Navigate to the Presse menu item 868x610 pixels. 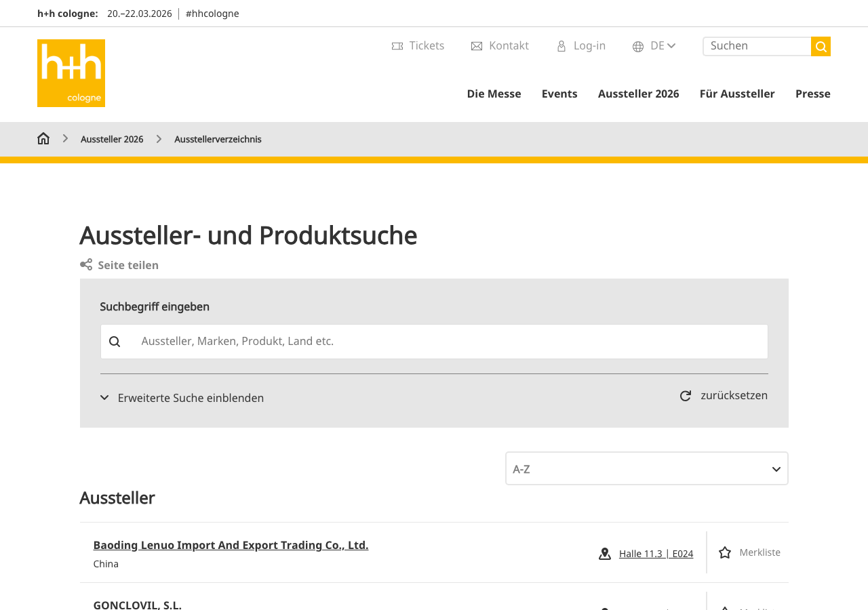pyautogui.click(x=812, y=93)
